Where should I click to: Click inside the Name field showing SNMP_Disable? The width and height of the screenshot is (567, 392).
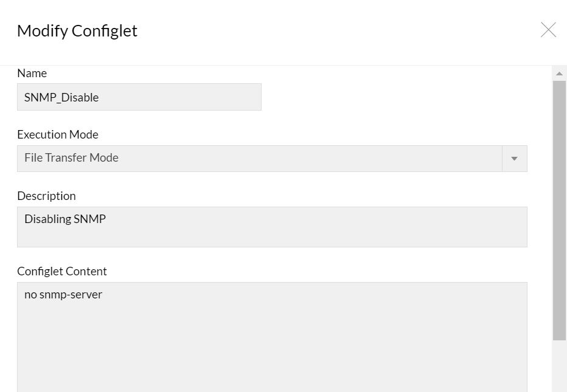[x=139, y=97]
